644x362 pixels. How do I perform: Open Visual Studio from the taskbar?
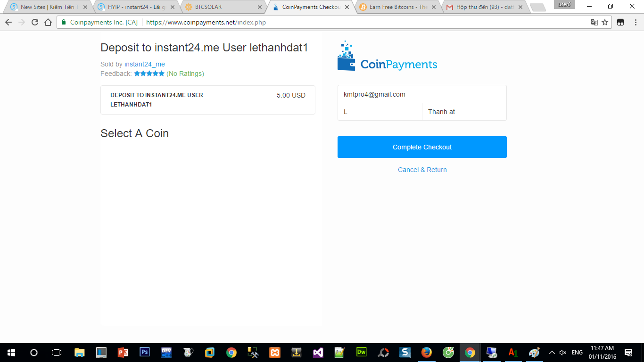click(x=318, y=353)
